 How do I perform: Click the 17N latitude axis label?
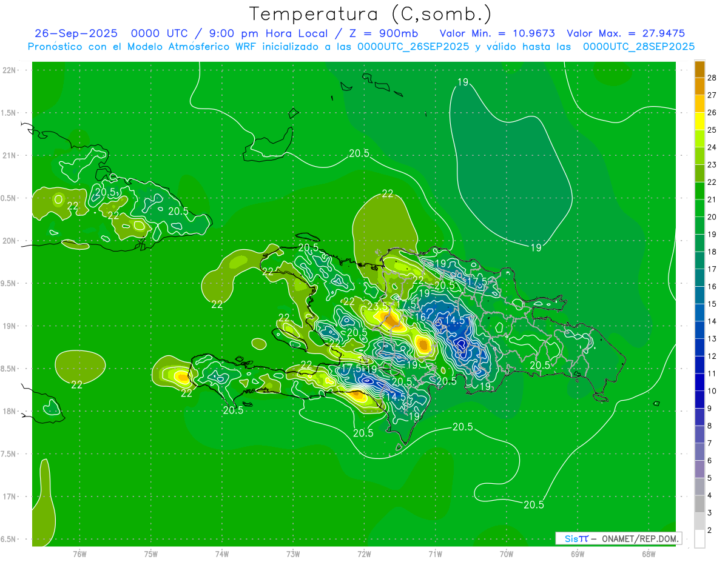point(10,497)
